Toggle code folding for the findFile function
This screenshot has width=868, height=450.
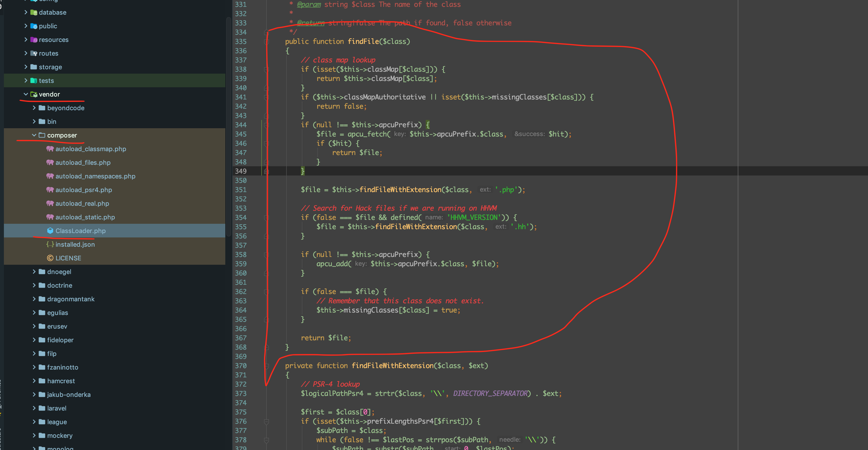[x=266, y=42]
